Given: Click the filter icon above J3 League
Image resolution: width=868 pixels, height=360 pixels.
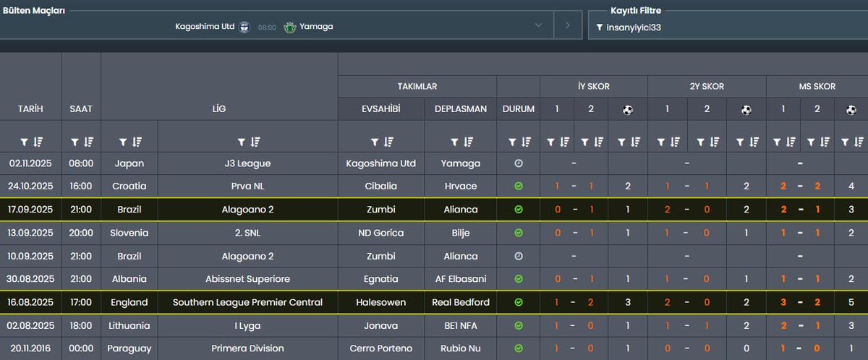Looking at the screenshot, I should point(241,142).
